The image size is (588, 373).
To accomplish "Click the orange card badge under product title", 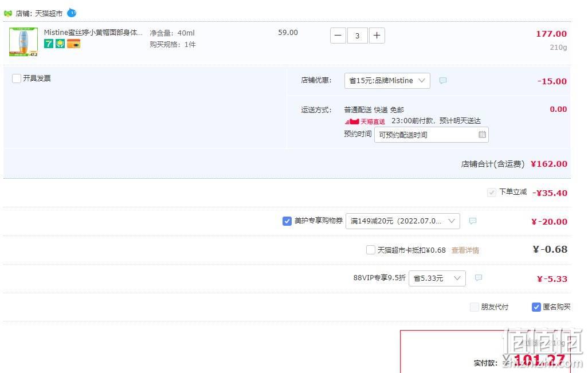I will (73, 44).
